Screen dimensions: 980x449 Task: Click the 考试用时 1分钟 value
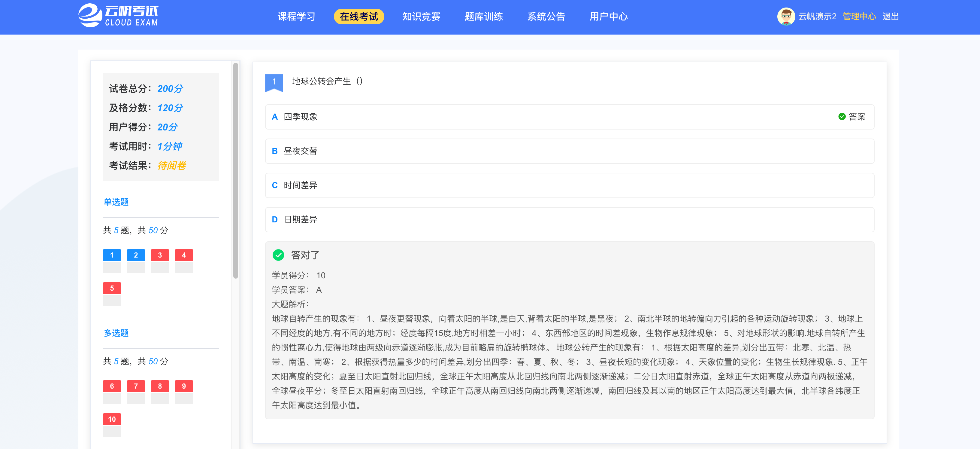[170, 146]
